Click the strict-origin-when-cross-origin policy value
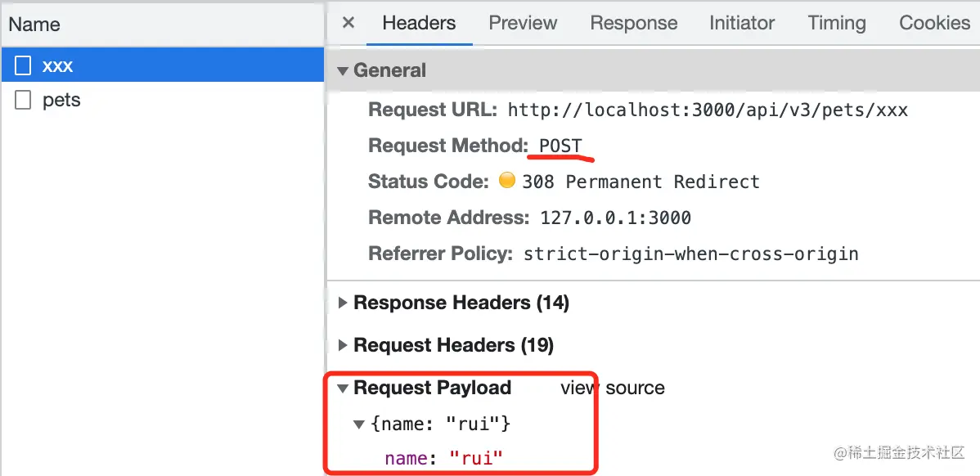980x476 pixels. coord(690,254)
